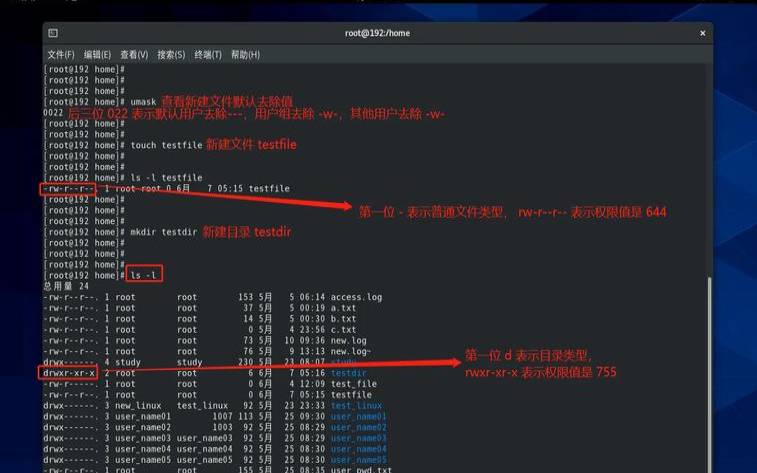Image resolution: width=757 pixels, height=473 pixels.
Task: Click the new_linux owner name
Action: point(138,406)
